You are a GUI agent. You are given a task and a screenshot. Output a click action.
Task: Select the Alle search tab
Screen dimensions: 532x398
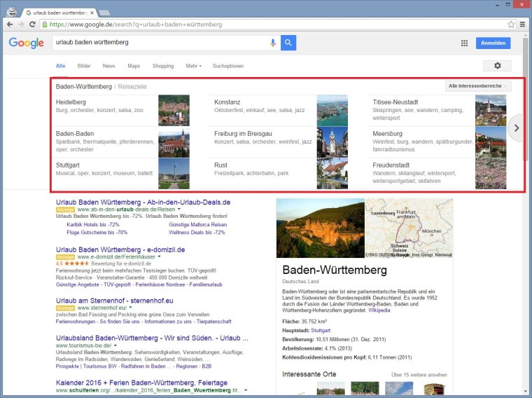tap(61, 66)
